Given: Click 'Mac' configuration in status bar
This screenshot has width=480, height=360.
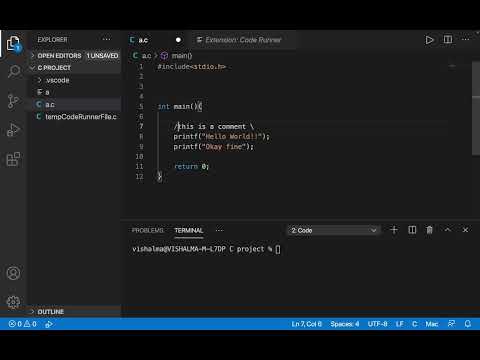Looking at the screenshot, I should click(432, 324).
